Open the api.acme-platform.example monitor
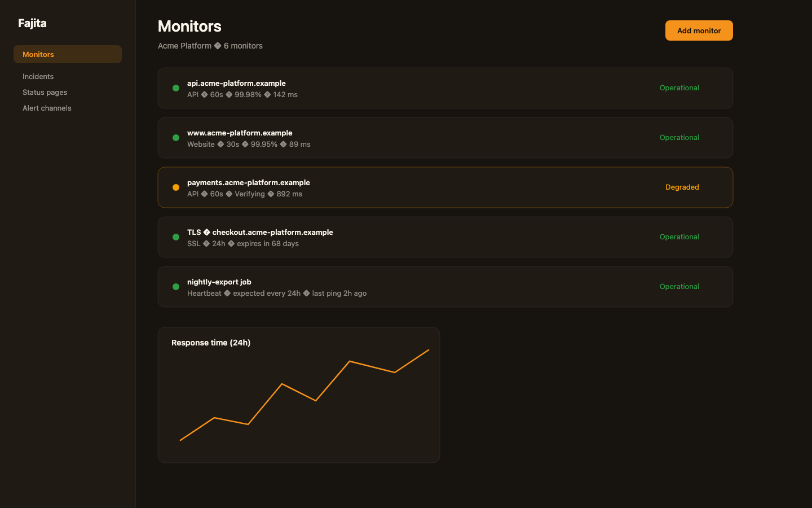 pyautogui.click(x=445, y=88)
